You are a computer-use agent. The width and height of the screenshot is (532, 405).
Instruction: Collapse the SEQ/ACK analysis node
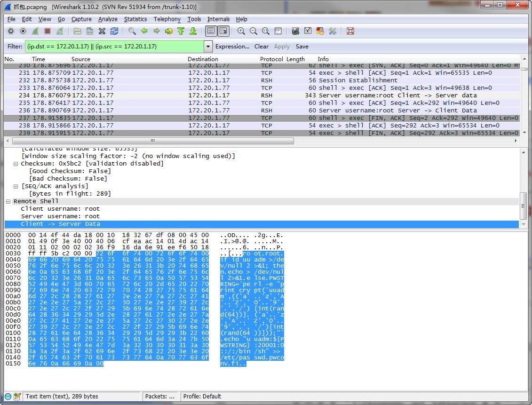coord(16,186)
